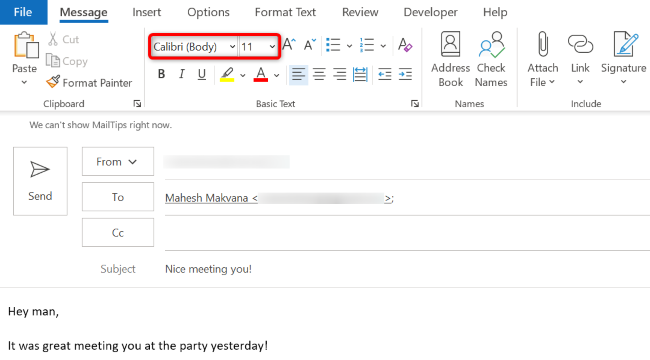Open the From account dropdown
Viewport: 650px width, 360px height.
tap(118, 161)
